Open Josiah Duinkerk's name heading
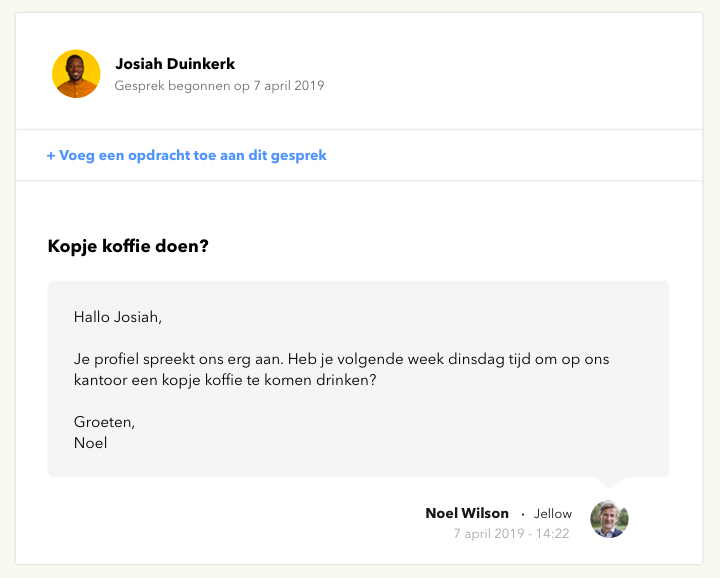 (175, 63)
